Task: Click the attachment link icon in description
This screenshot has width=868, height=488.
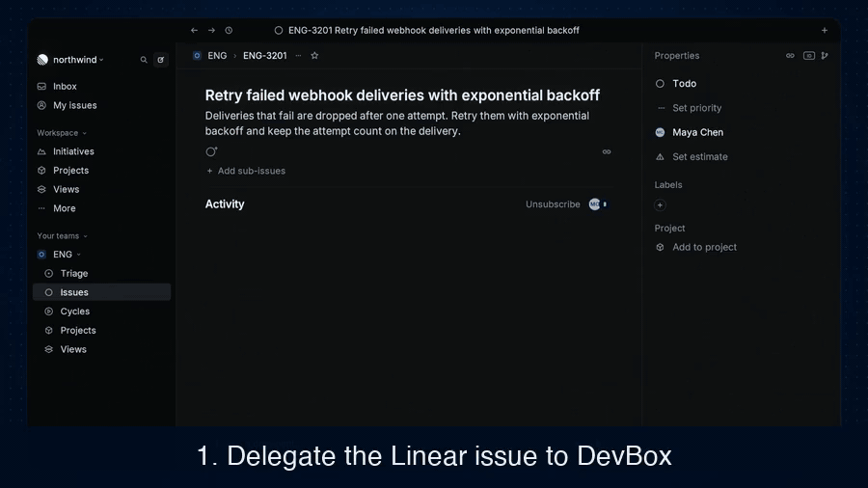Action: click(x=607, y=151)
